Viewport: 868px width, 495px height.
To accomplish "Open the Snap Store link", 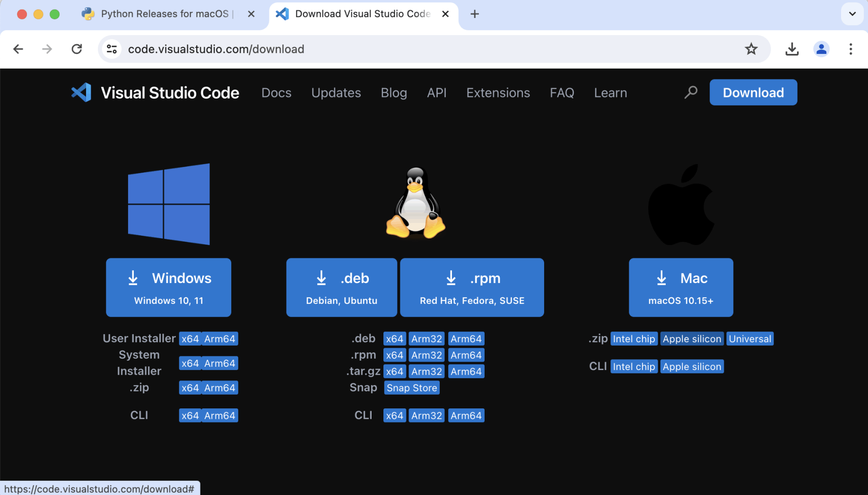I will [x=411, y=388].
